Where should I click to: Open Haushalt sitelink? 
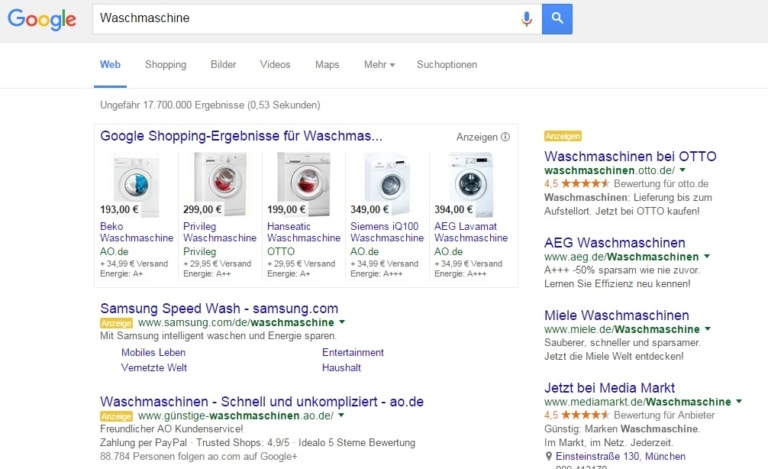[x=341, y=368]
